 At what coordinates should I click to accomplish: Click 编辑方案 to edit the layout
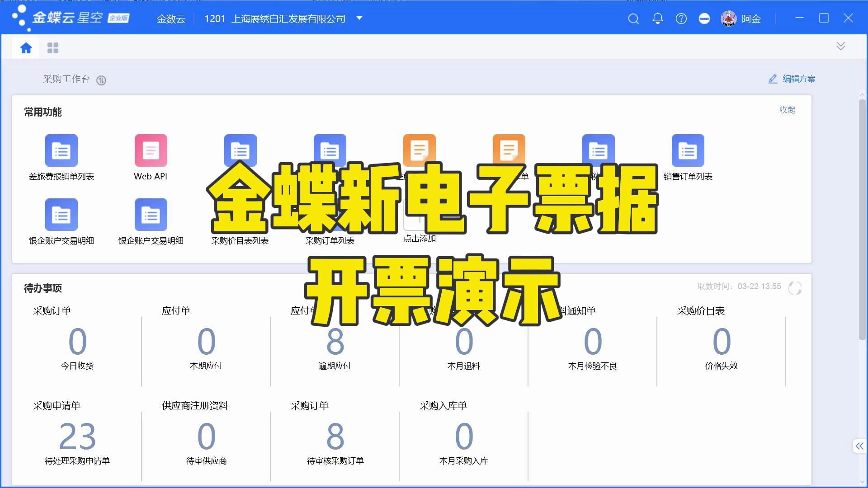[x=792, y=79]
